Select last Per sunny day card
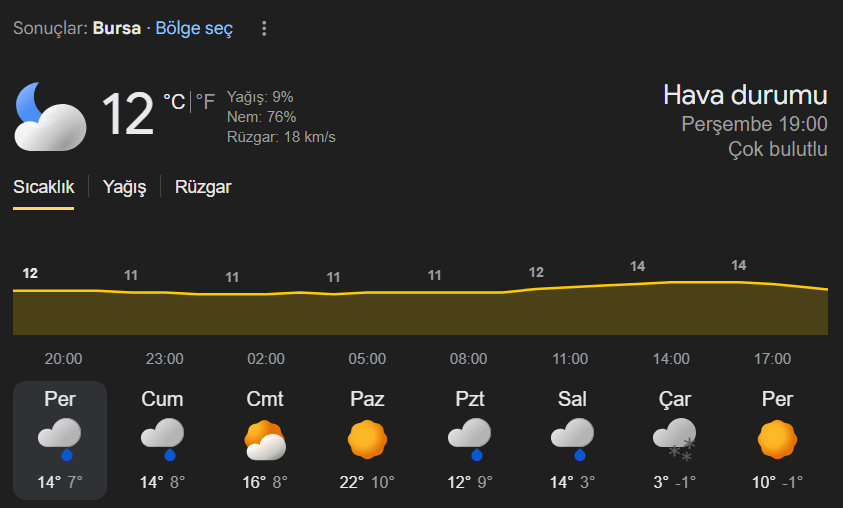The height and width of the screenshot is (508, 843). [777, 440]
